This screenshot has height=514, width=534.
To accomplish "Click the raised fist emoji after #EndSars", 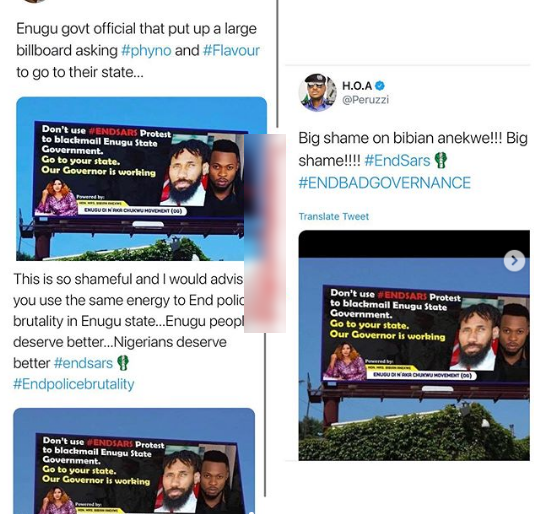I will point(441,160).
